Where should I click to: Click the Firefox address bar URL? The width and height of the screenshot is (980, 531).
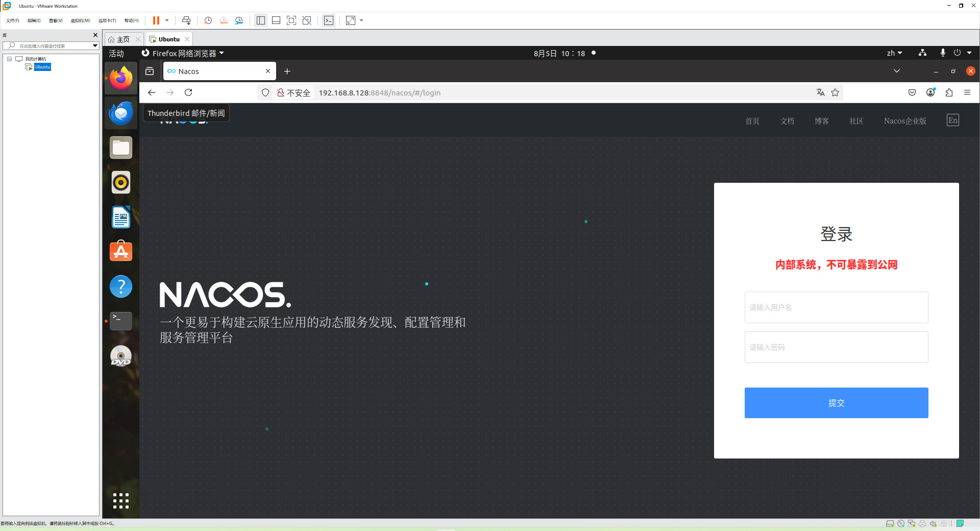380,92
